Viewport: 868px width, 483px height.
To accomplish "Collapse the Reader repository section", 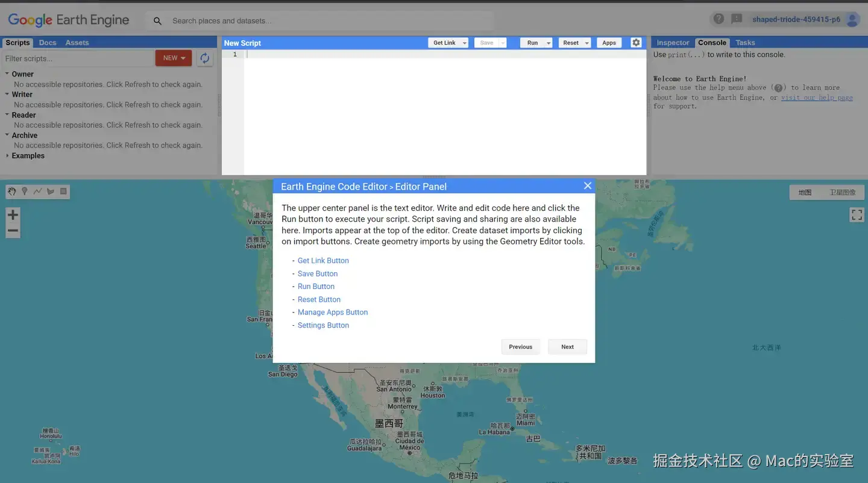I will point(7,115).
